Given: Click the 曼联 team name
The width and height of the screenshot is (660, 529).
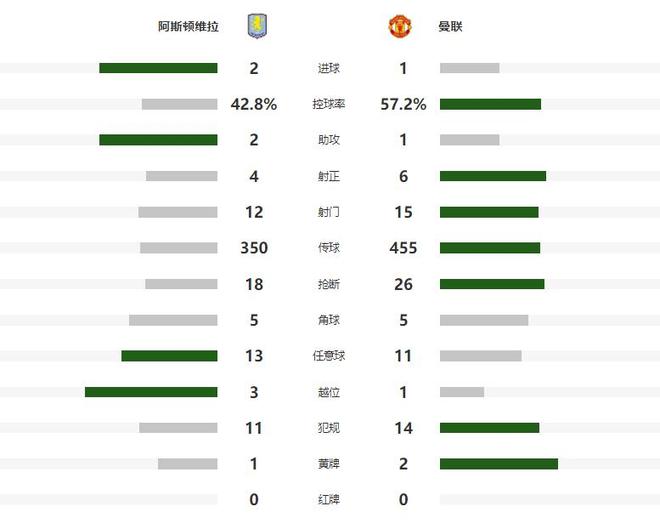Looking at the screenshot, I should point(450,27).
